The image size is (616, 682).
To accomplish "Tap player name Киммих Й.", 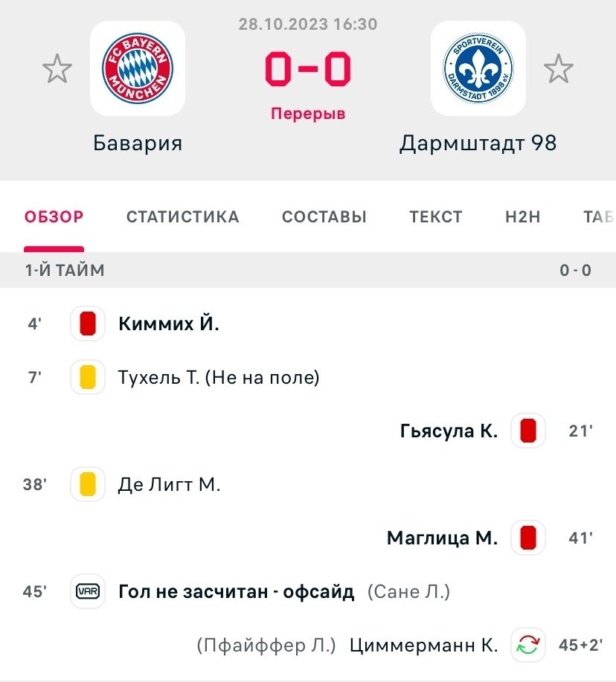I will 169,324.
